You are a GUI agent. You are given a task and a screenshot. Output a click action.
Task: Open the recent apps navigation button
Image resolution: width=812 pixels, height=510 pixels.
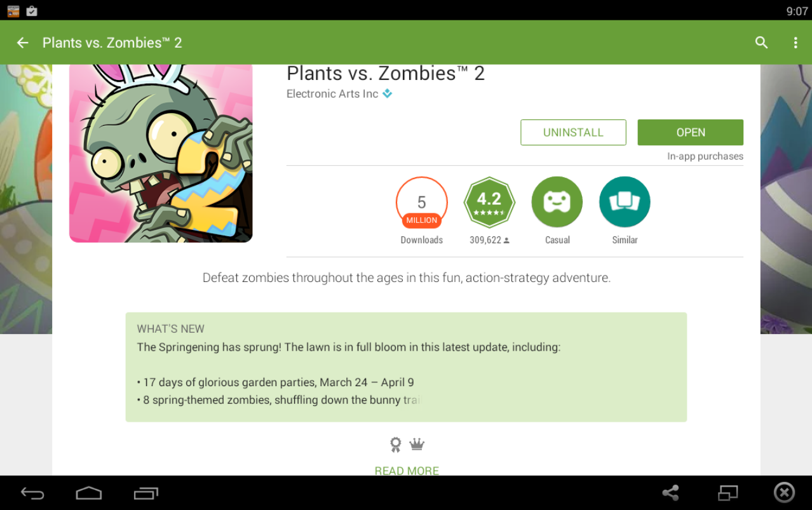tap(145, 493)
